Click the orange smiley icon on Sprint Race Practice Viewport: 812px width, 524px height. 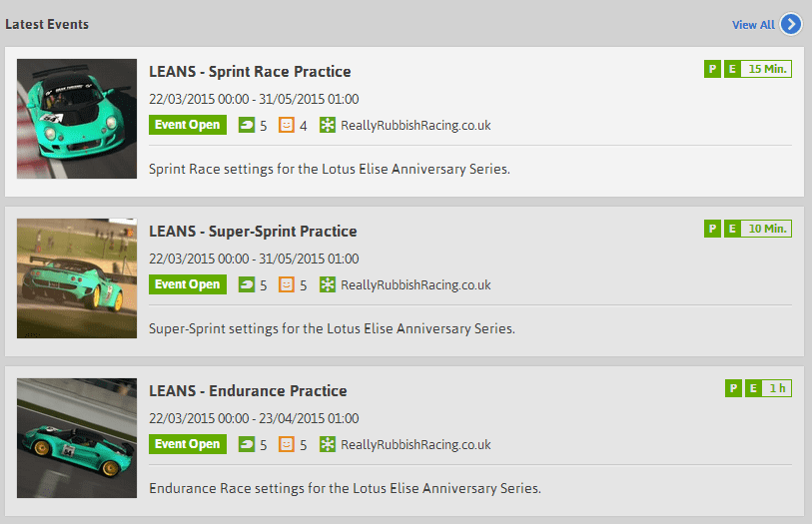coord(287,125)
